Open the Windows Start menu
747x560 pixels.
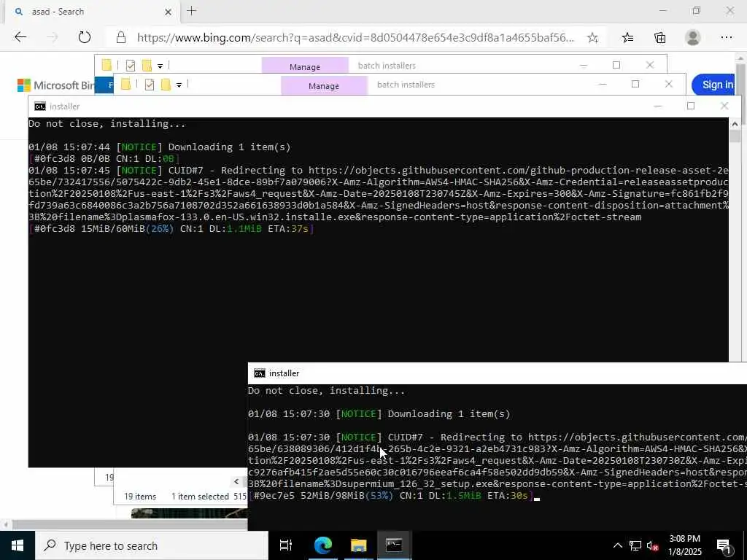pyautogui.click(x=18, y=545)
